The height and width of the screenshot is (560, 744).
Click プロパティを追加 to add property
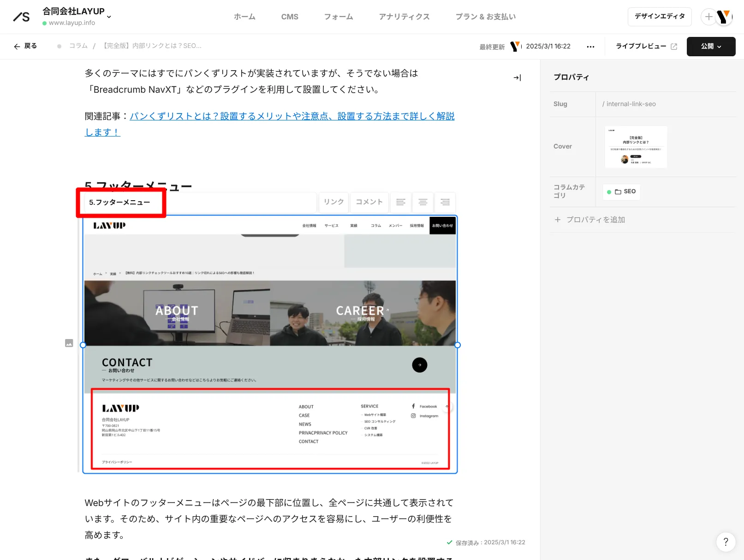(590, 220)
